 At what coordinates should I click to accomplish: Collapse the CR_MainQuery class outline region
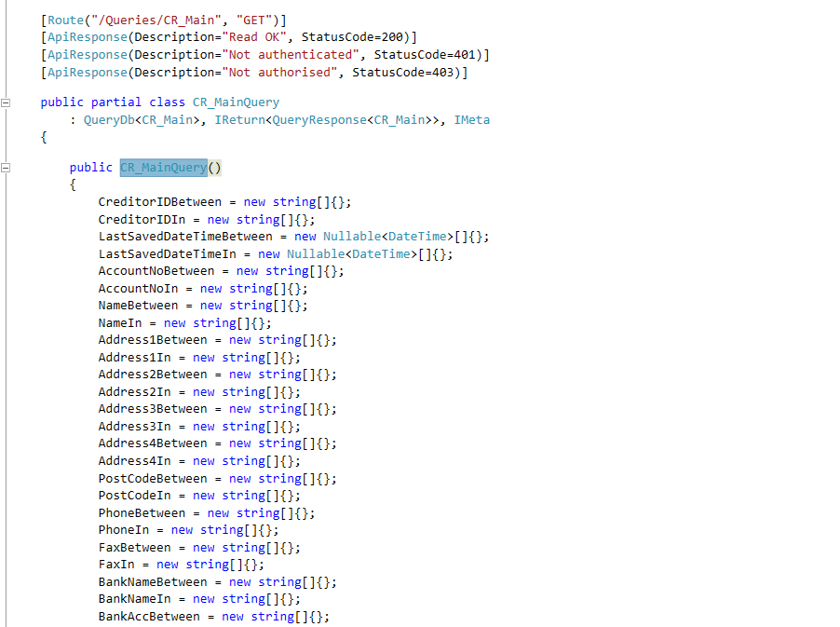pos(7,102)
